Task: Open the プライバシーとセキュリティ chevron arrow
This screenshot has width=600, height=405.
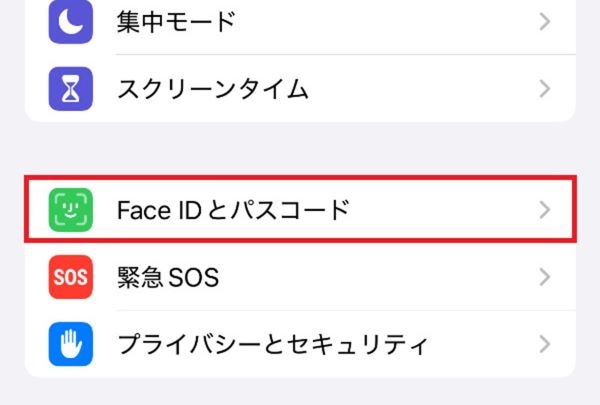Action: point(545,345)
